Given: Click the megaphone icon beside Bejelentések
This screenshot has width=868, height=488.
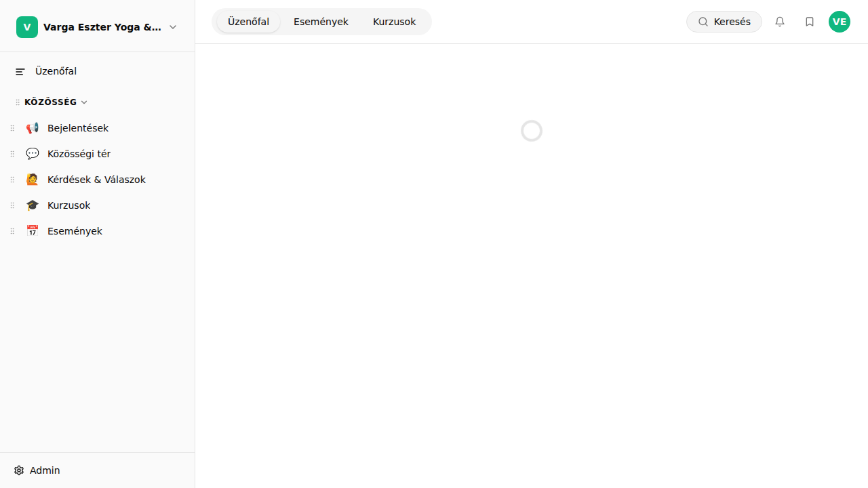Looking at the screenshot, I should coord(33,128).
